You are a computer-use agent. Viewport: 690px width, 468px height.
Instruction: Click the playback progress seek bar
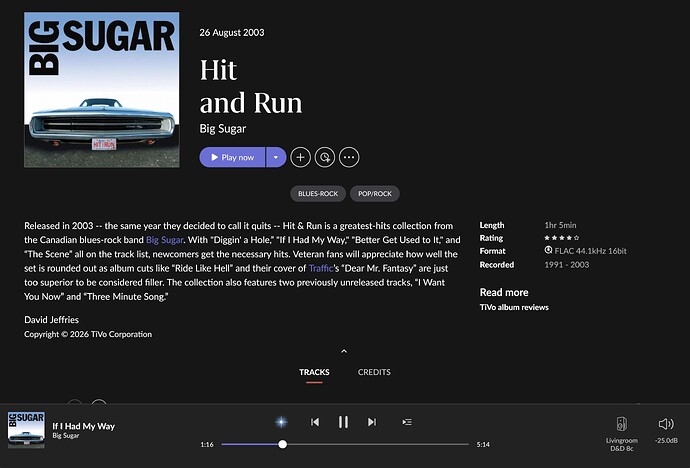point(345,444)
